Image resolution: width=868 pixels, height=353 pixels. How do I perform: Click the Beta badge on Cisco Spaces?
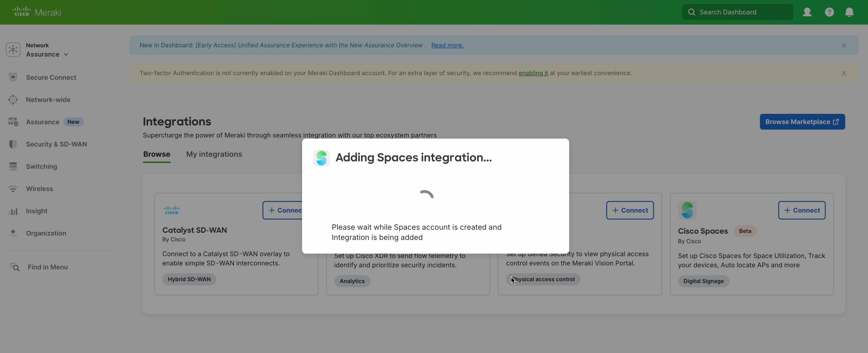[745, 231]
